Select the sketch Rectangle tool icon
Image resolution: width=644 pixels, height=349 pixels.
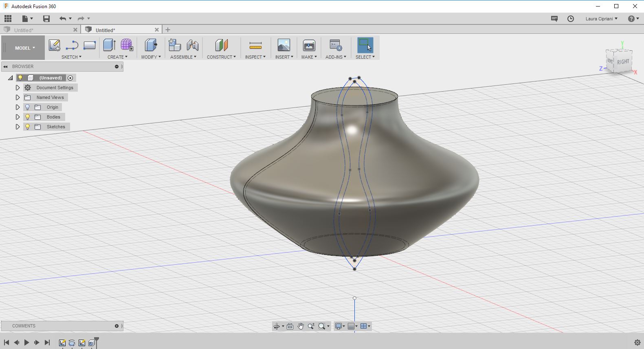tap(90, 45)
